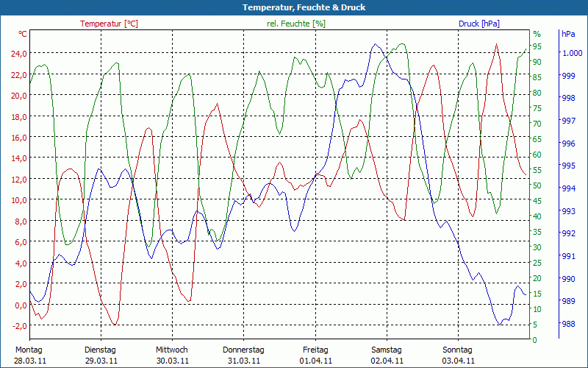Click pressure axis value 988

click(568, 324)
